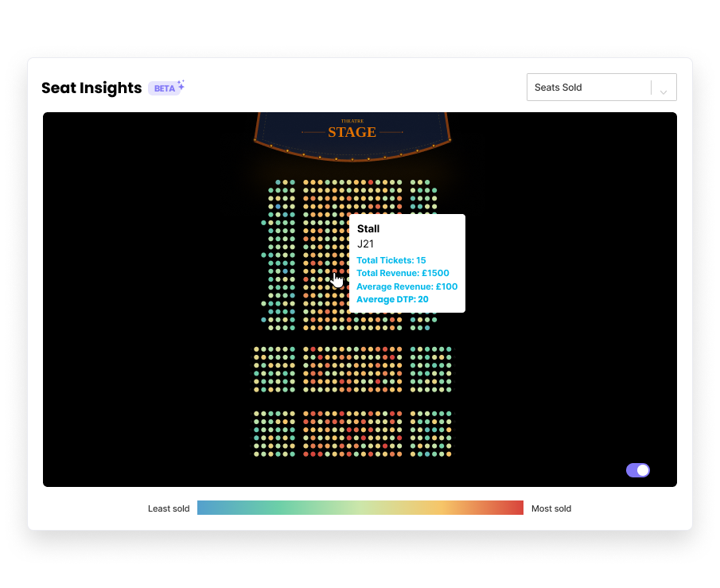This screenshot has height=588, width=720.
Task: Click Average Revenue: £100 in tooltip
Action: pos(407,286)
